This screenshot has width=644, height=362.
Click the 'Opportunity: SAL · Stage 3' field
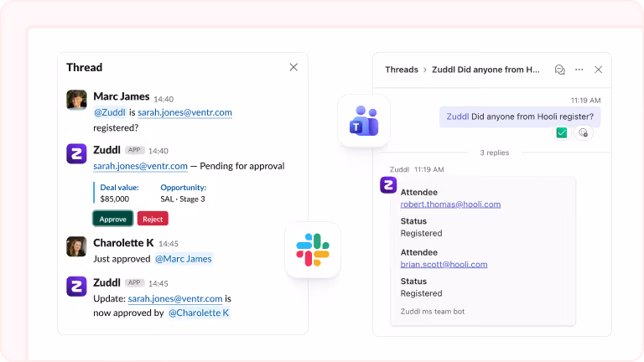point(183,193)
